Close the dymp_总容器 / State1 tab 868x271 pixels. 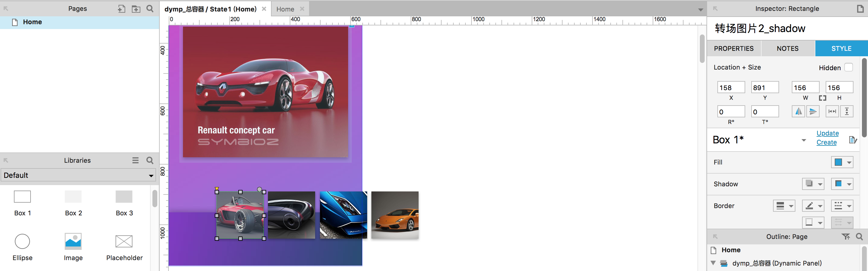pos(264,9)
